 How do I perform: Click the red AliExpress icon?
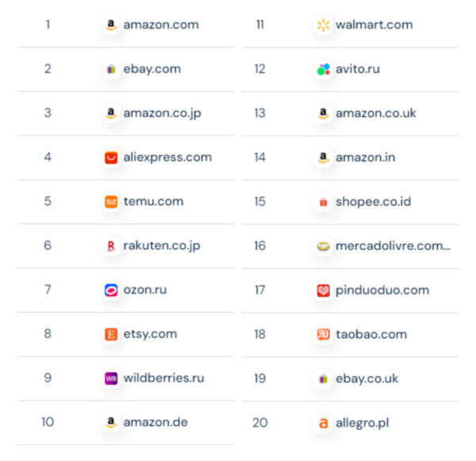(x=111, y=157)
